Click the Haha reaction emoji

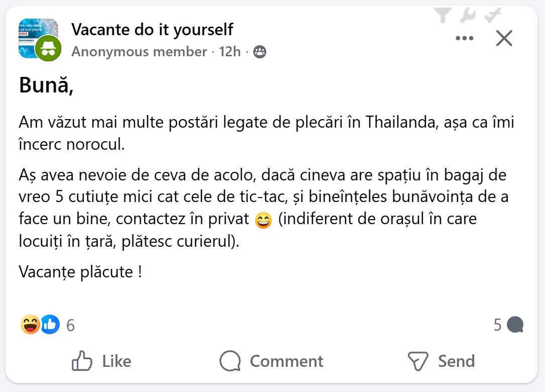30,325
